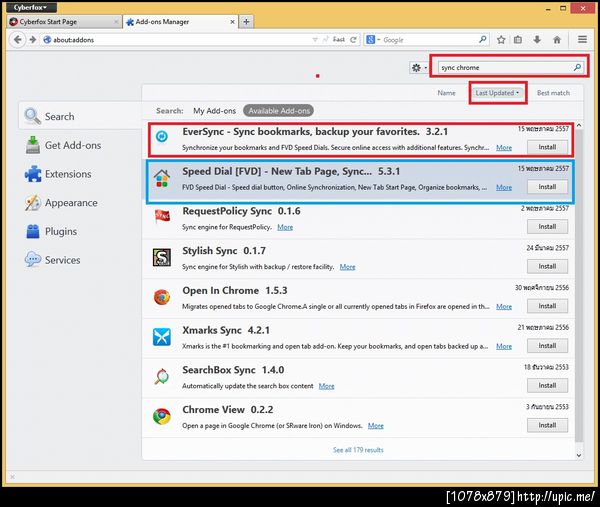This screenshot has height=507, width=600.
Task: Click the add-on bar close x icon
Action: pos(13,477)
